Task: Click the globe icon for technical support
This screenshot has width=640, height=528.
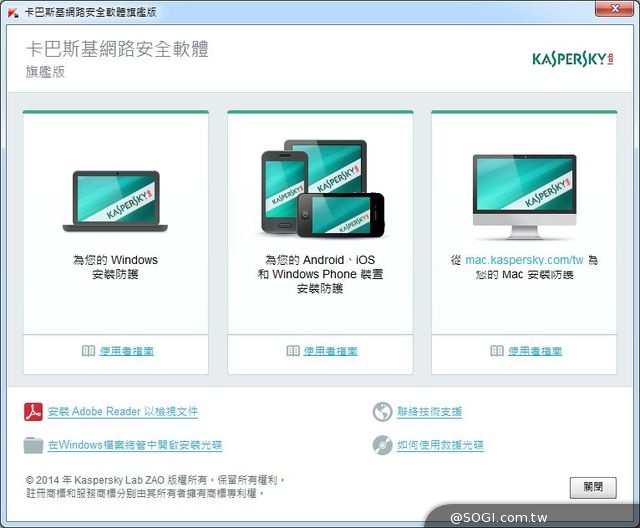Action: pos(381,412)
